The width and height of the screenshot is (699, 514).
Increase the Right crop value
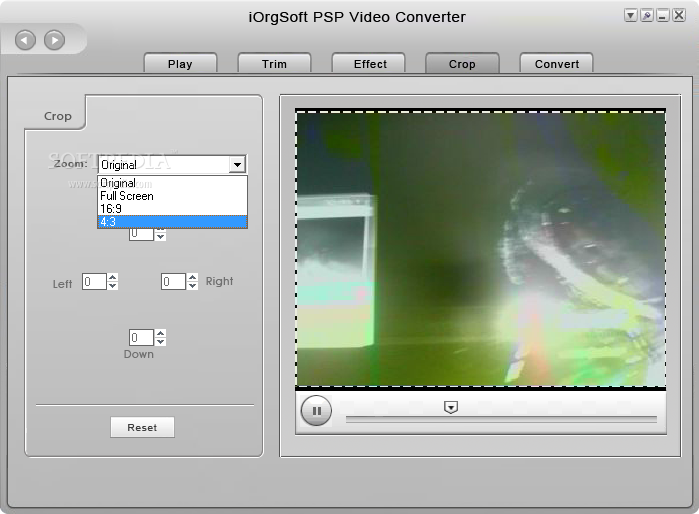pyautogui.click(x=192, y=277)
